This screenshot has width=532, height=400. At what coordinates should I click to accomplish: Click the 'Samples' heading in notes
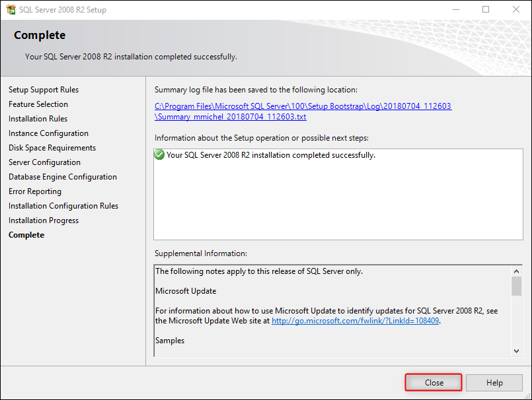[170, 341]
